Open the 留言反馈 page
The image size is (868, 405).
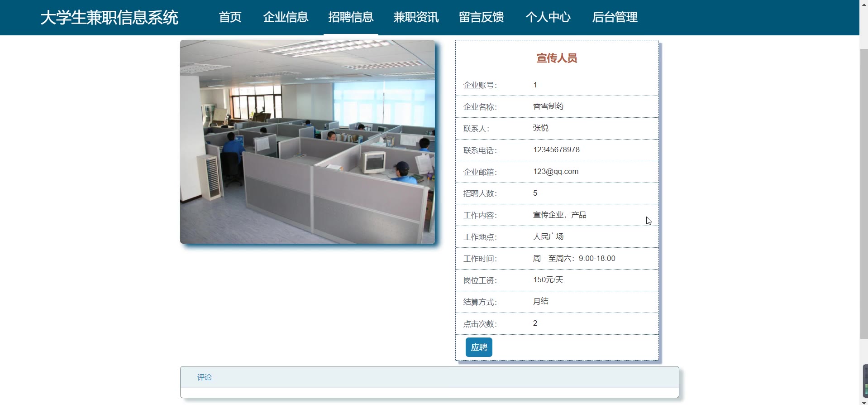click(481, 17)
